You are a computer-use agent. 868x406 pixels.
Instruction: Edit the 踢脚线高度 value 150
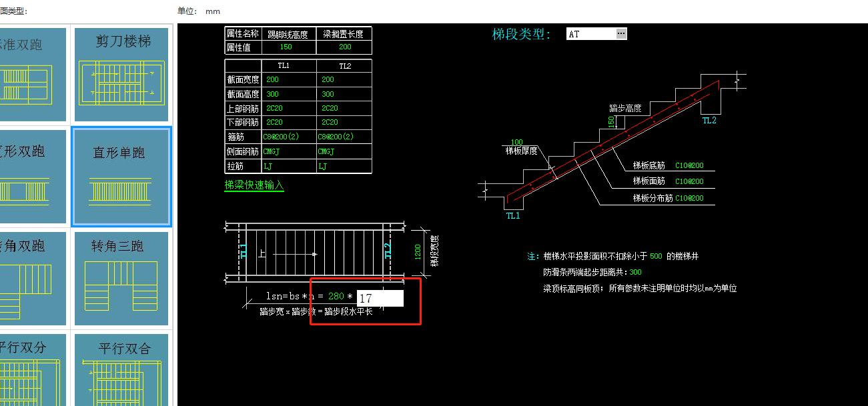click(x=286, y=47)
